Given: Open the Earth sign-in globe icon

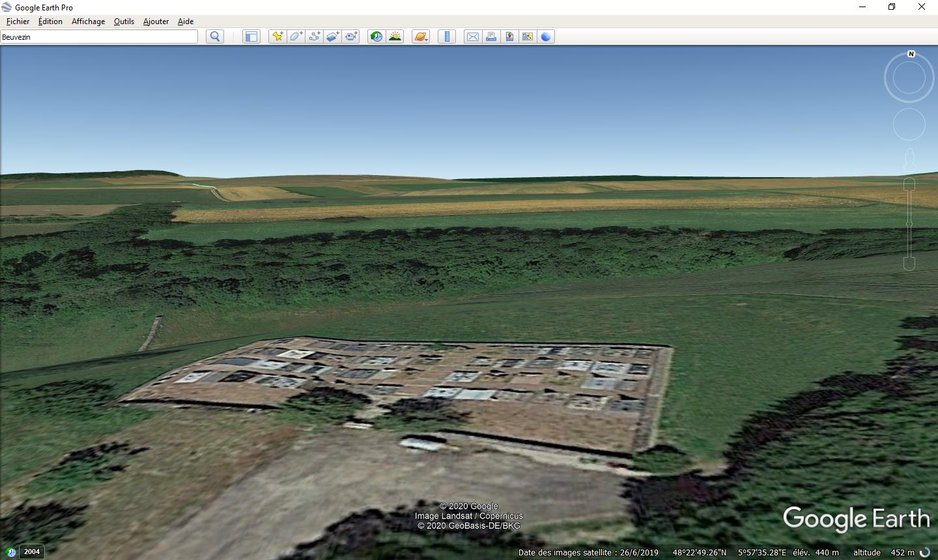Looking at the screenshot, I should [546, 36].
